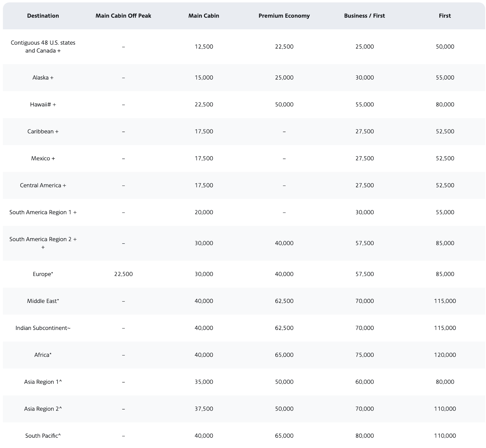Click South America Region 1 label
Viewport: 486px width, 448px height.
(43, 212)
